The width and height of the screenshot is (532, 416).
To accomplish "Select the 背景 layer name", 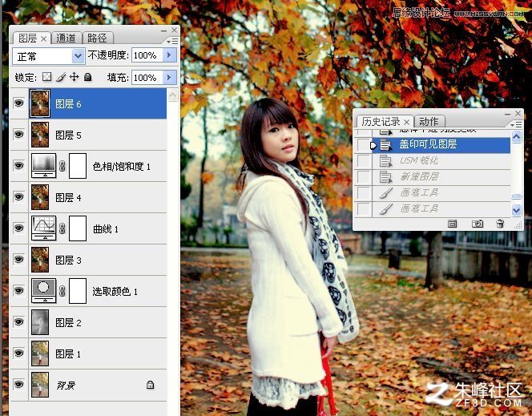I will [66, 386].
